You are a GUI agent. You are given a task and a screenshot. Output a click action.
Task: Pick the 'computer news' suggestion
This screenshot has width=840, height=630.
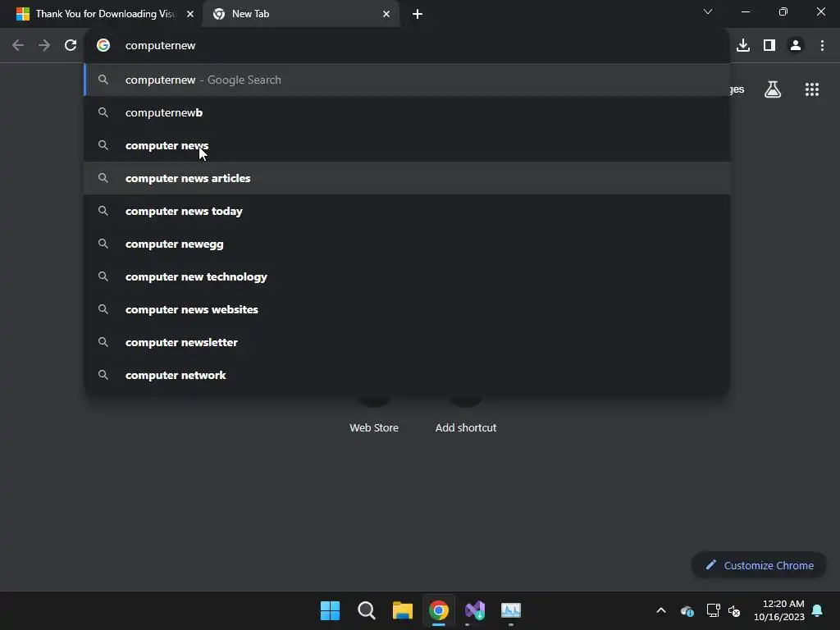tap(407, 145)
